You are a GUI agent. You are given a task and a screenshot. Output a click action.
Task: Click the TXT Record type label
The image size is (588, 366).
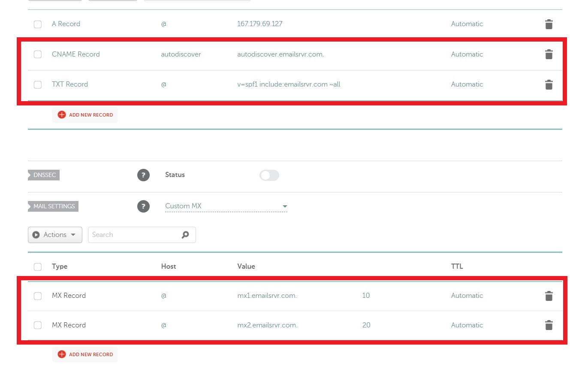click(70, 84)
